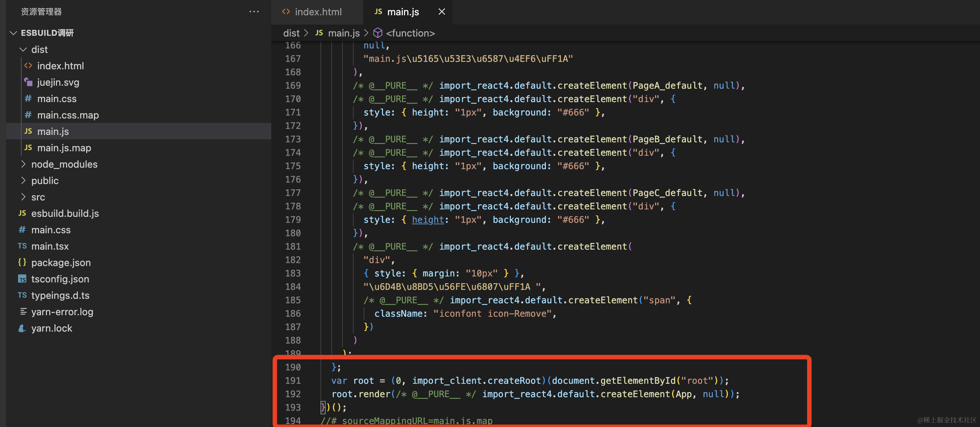
Task: Click the yarn icon beside yarn.lock
Action: [22, 328]
